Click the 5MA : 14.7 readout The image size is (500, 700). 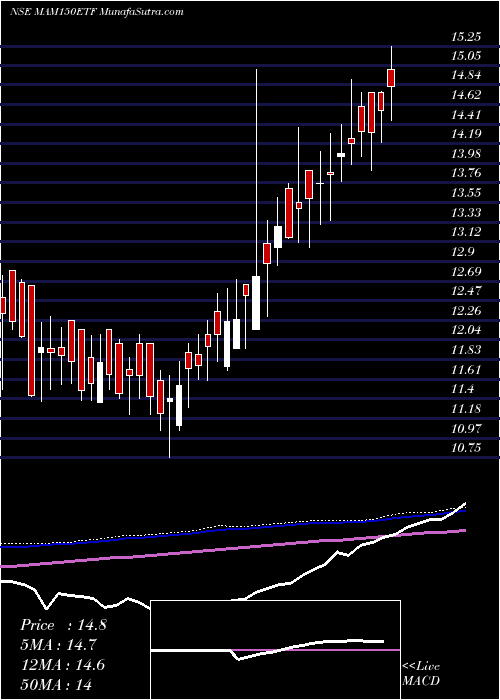tap(58, 645)
